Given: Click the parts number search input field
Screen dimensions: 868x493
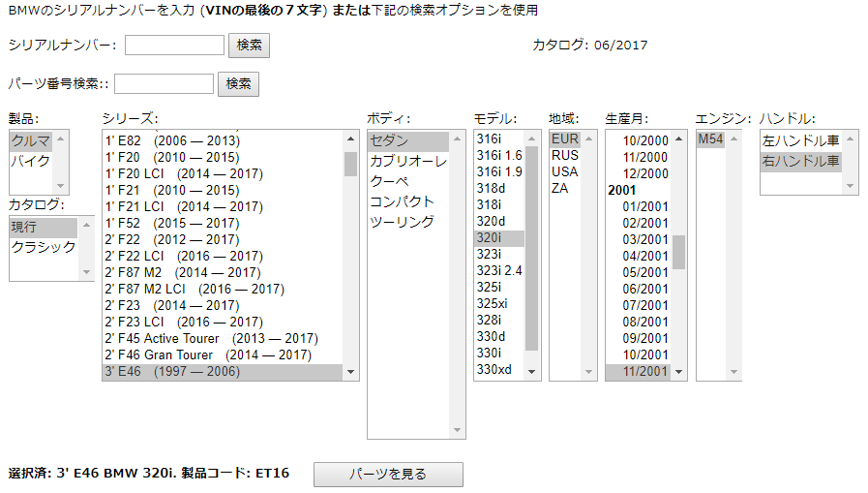Looking at the screenshot, I should click(x=164, y=83).
